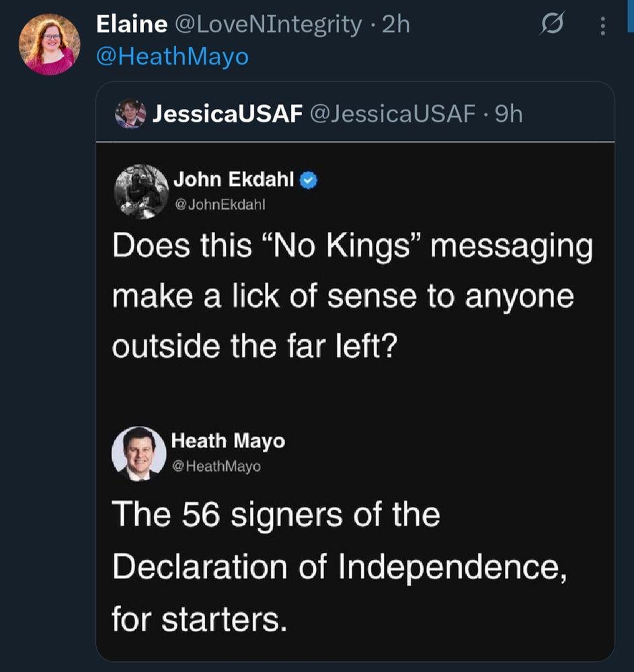Follow the blue @HeathMayo mention link
The width and height of the screenshot is (634, 672).
172,56
